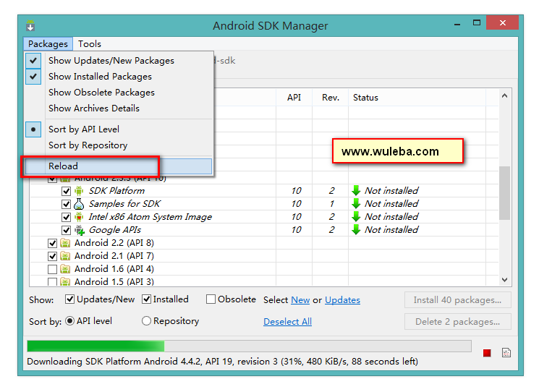Click the Install 40 packages button
539x392 pixels.
457,300
